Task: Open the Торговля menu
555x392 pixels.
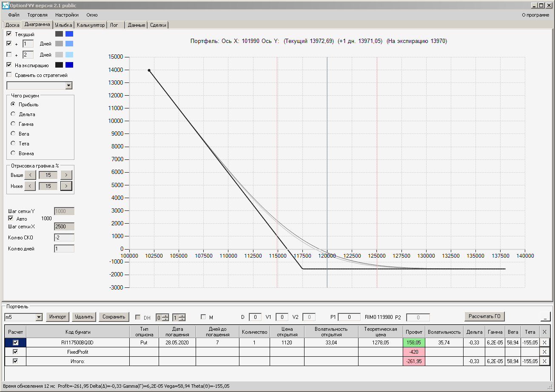Action: (x=37, y=15)
